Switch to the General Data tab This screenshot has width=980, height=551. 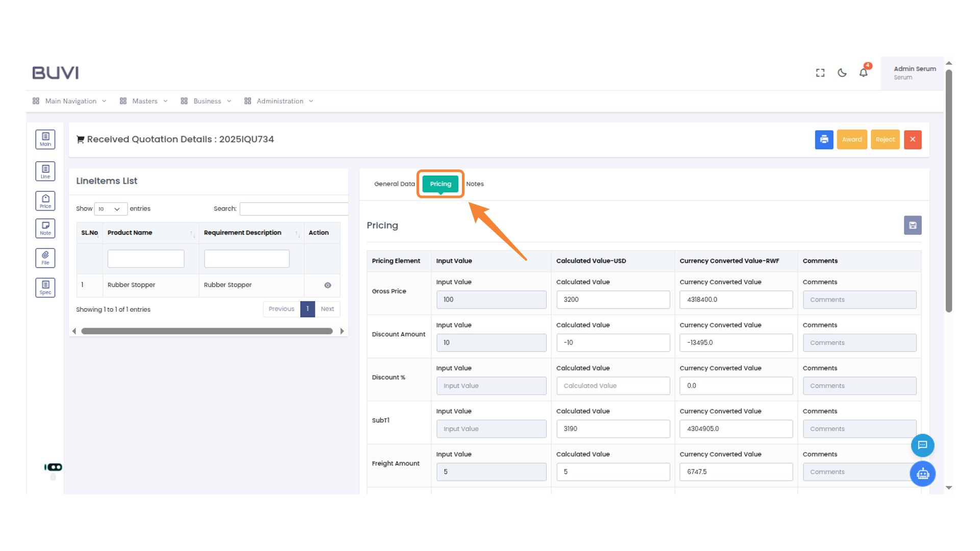pyautogui.click(x=394, y=184)
